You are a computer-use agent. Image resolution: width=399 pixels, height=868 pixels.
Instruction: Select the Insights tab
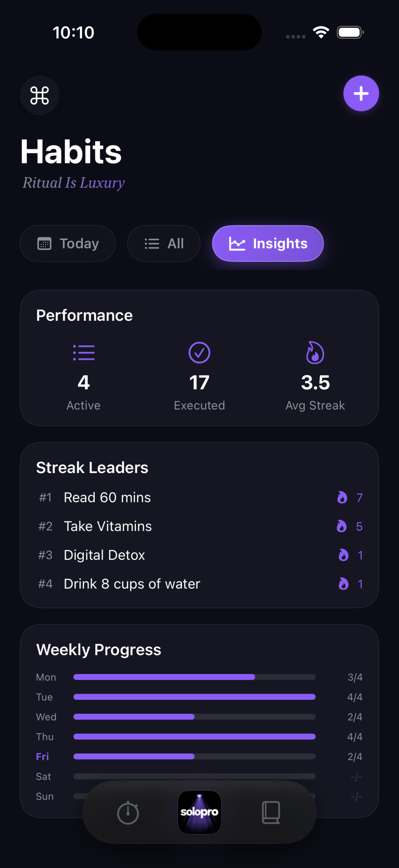click(268, 243)
